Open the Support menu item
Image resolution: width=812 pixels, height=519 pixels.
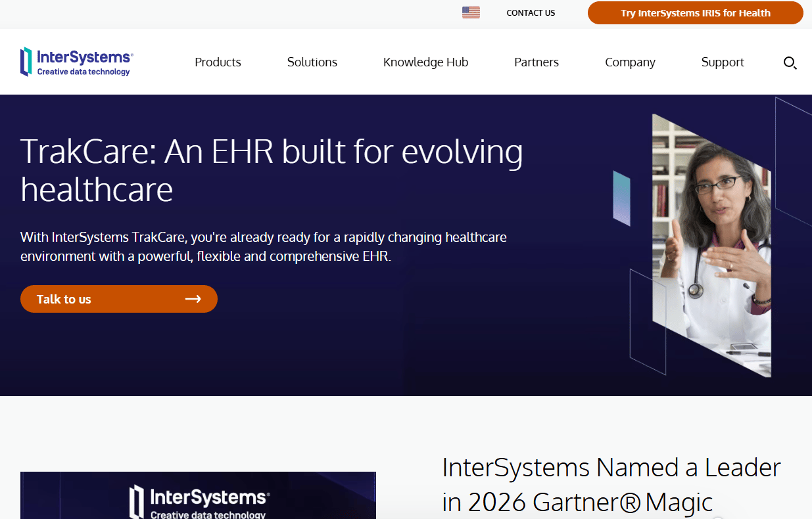(x=723, y=62)
